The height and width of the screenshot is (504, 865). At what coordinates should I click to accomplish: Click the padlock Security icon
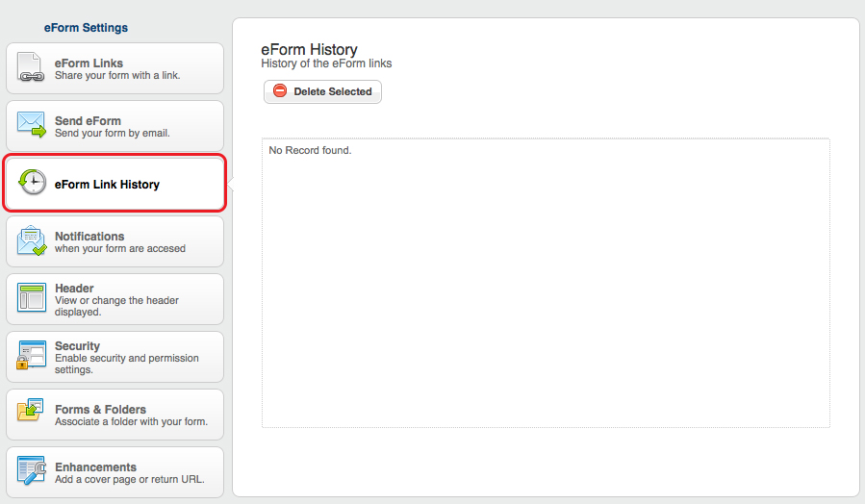[x=32, y=355]
